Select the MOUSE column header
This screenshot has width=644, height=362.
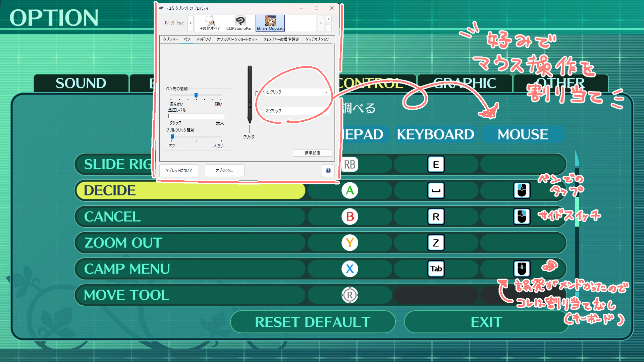(523, 134)
